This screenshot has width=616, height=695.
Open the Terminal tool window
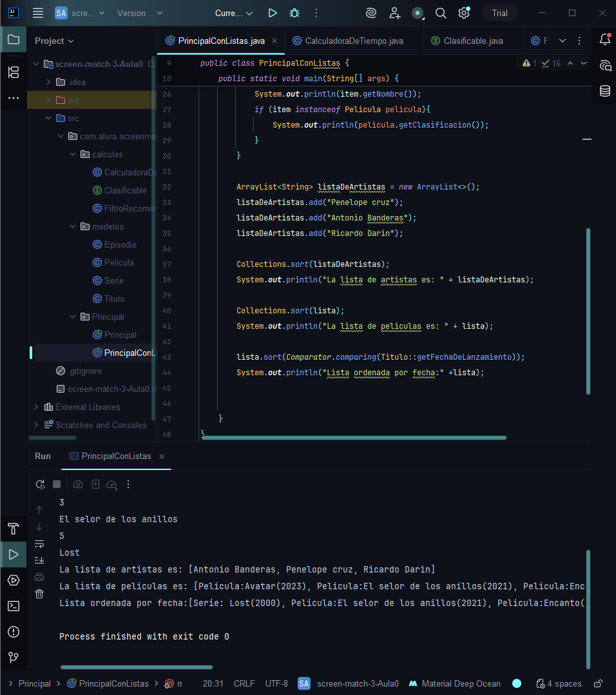pos(14,606)
